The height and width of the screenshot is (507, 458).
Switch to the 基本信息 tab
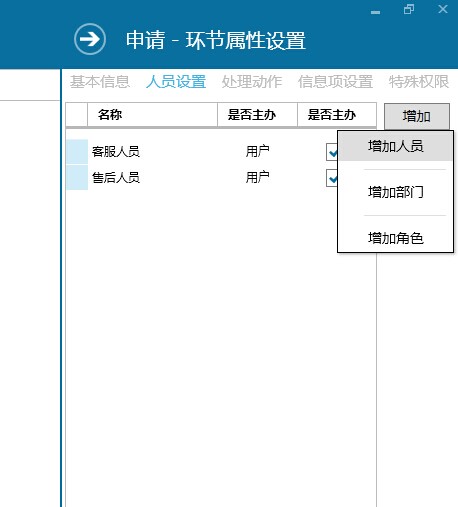click(x=100, y=82)
